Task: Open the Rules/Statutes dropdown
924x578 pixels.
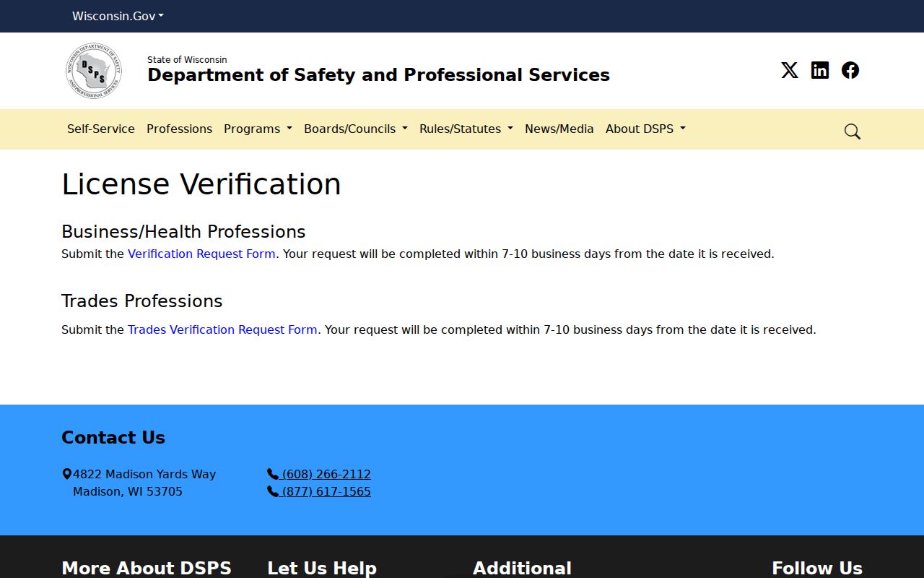Action: point(466,129)
